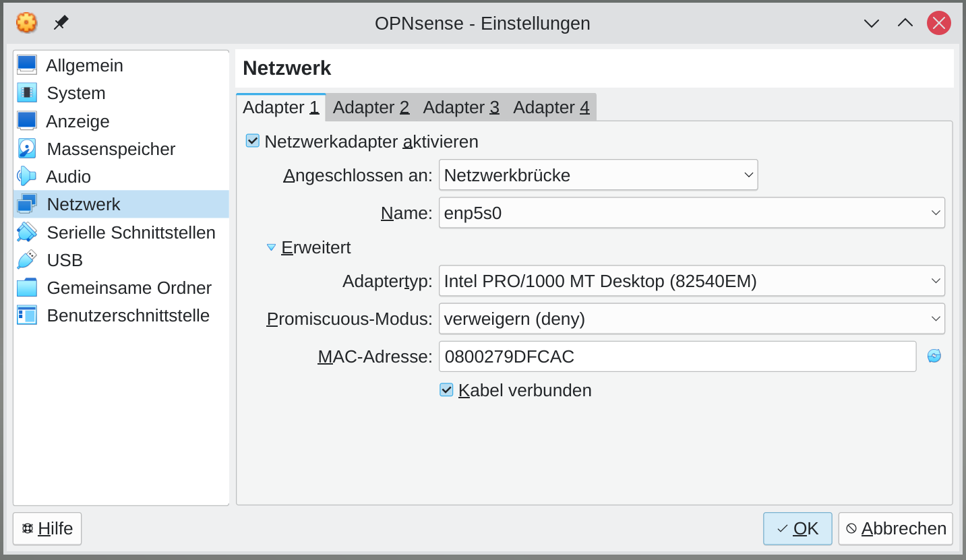
Task: Switch to the Adapter 4 tab
Action: [551, 107]
